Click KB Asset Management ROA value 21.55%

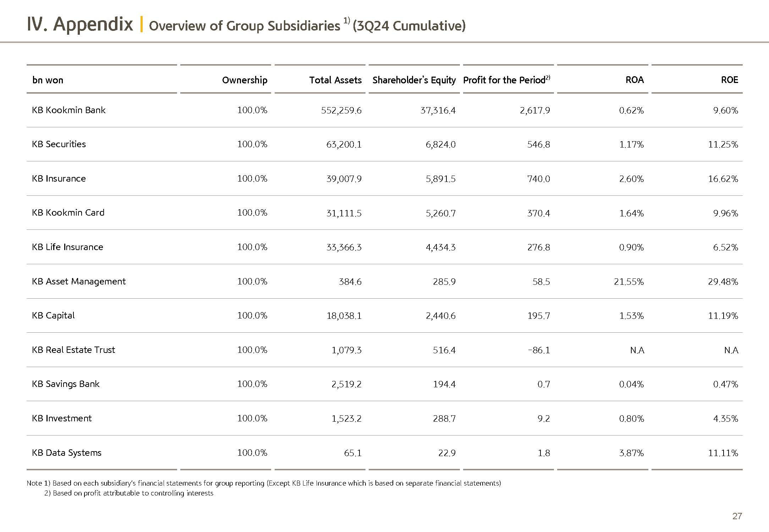pyautogui.click(x=629, y=282)
